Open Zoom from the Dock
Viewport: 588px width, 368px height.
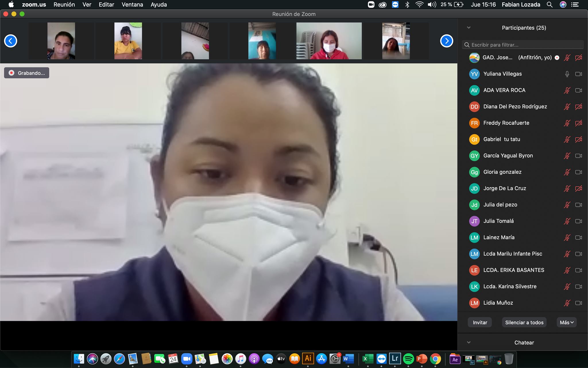click(187, 359)
